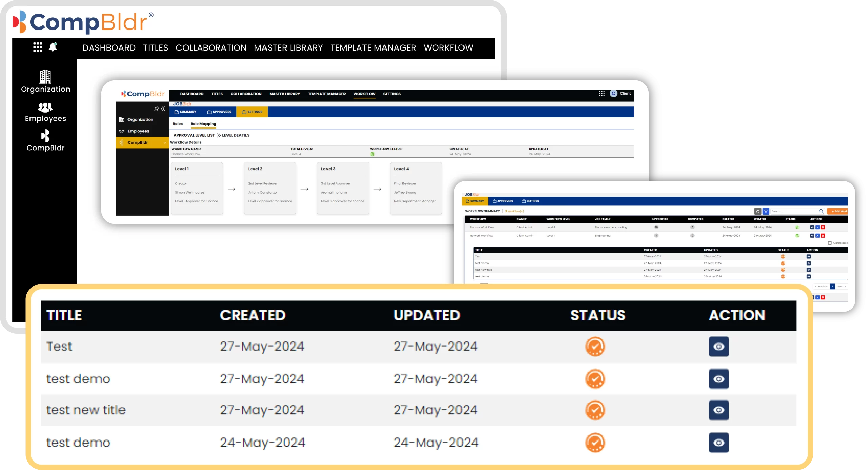Click green status icon for Finance Work Flow
868x470 pixels.
(x=797, y=228)
